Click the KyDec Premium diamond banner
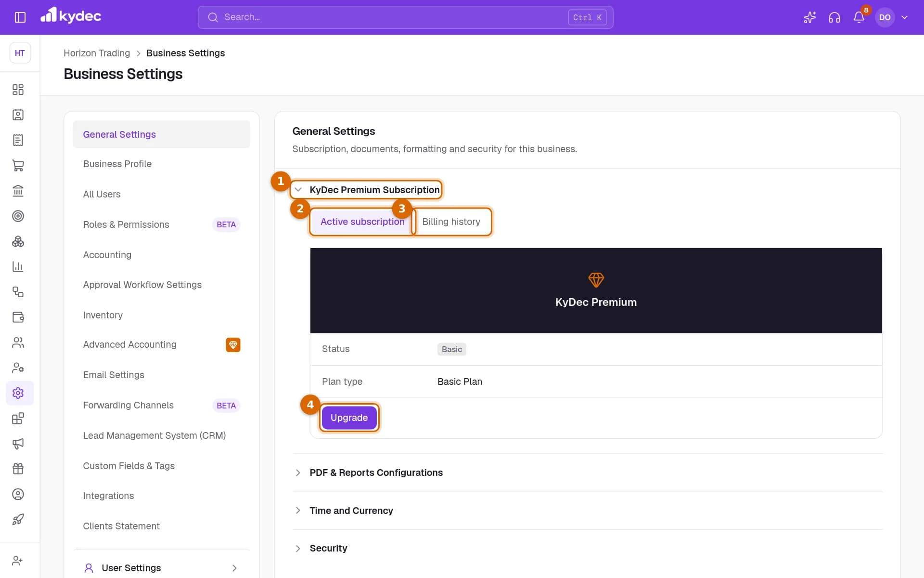The image size is (924, 578). click(x=596, y=290)
